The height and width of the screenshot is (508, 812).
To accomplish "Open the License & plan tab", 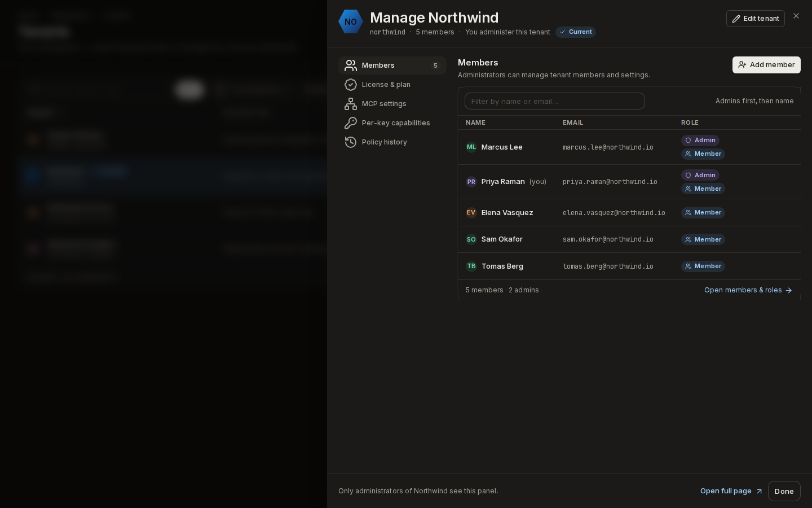I will point(392,85).
